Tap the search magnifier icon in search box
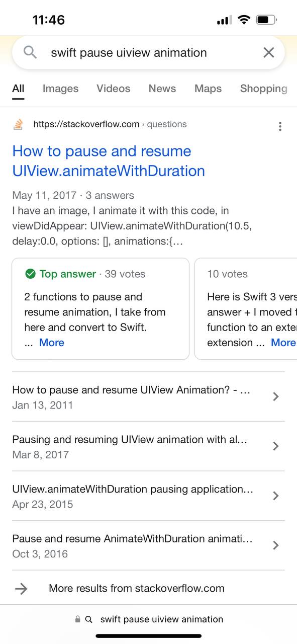The height and width of the screenshot is (644, 297). tap(30, 52)
